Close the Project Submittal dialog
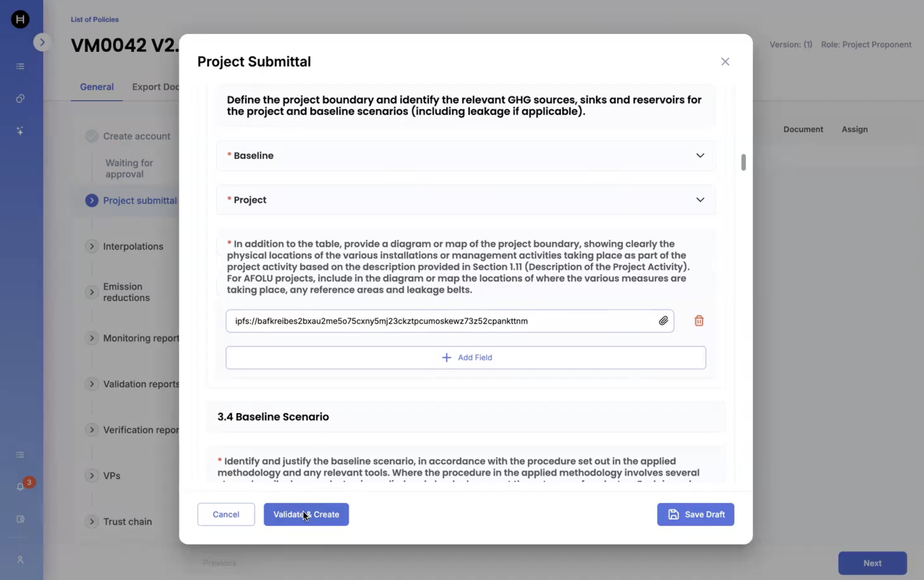Image resolution: width=924 pixels, height=580 pixels. (x=724, y=62)
